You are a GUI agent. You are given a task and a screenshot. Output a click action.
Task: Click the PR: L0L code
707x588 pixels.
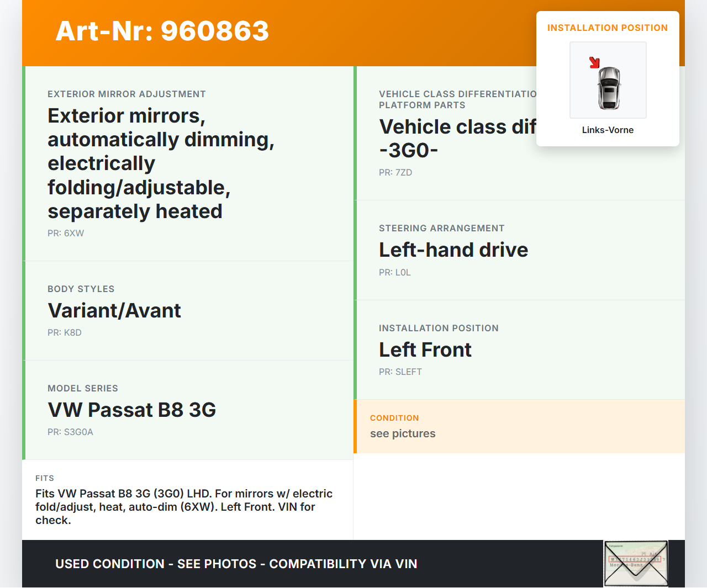pyautogui.click(x=395, y=273)
